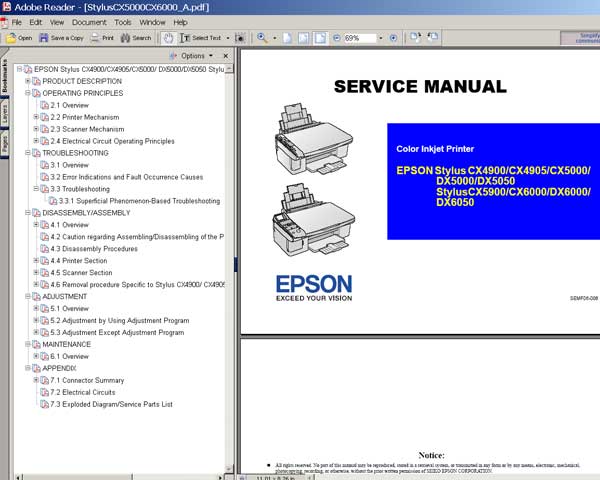
Task: Open the Window menu
Action: [152, 22]
